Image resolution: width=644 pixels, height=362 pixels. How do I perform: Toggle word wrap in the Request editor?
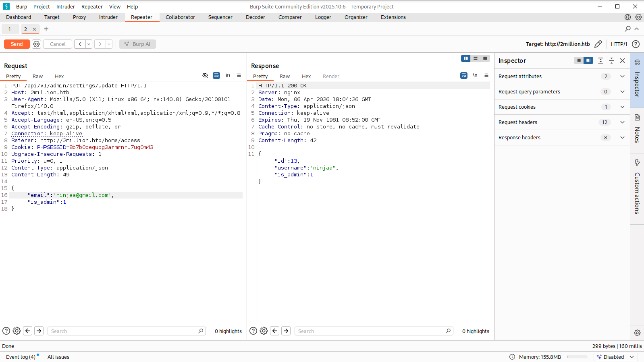(216, 75)
